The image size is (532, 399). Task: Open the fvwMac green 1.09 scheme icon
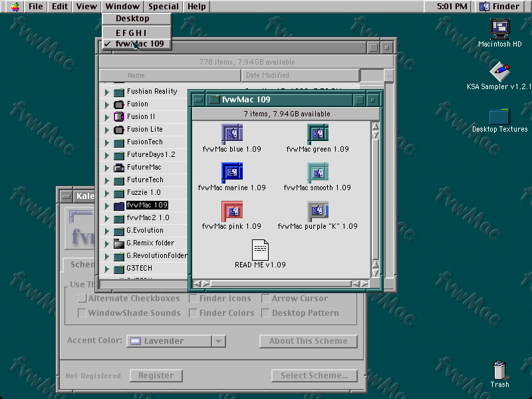318,134
